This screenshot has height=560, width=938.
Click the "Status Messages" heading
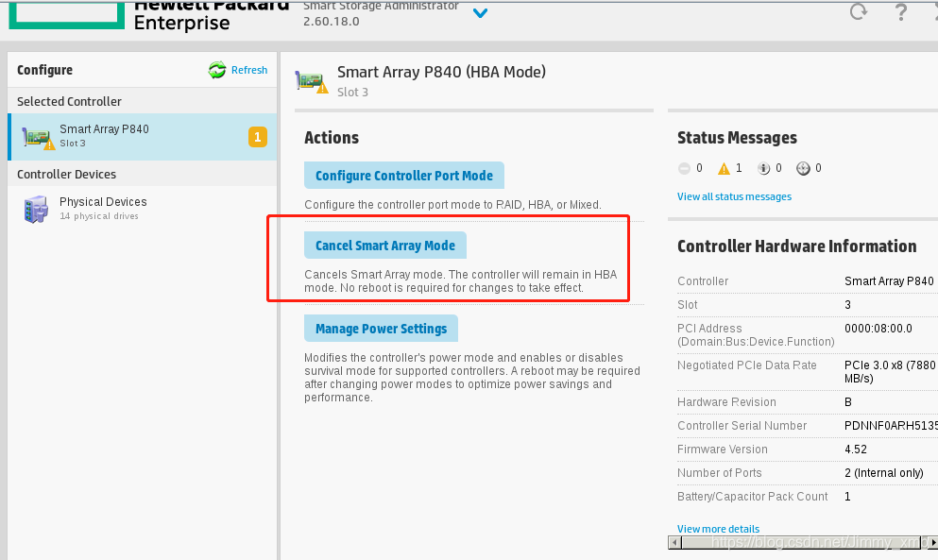[x=737, y=138]
